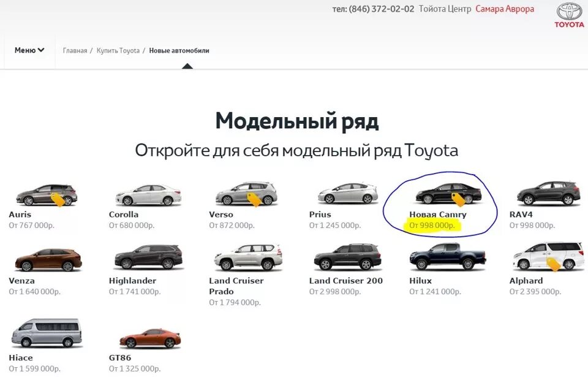Screen dimensions: 588x377
Task: Click the Verso price От 872 000р.
Action: click(x=232, y=226)
